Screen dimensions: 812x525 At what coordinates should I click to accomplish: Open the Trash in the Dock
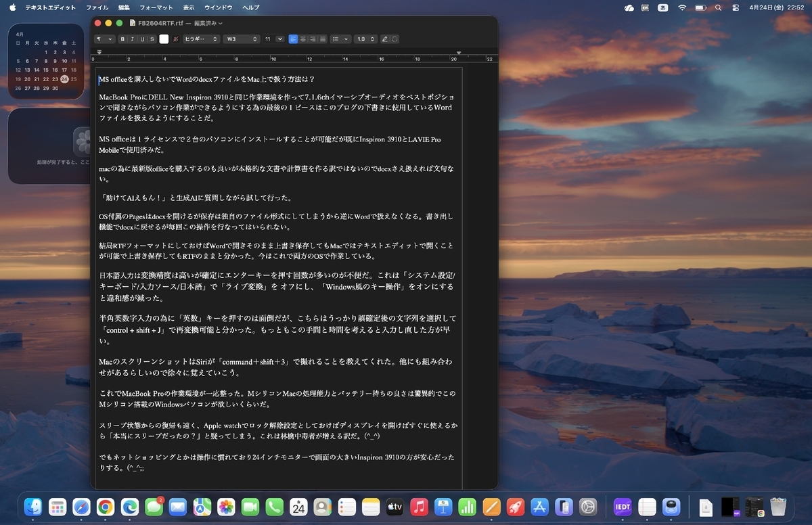(x=778, y=507)
